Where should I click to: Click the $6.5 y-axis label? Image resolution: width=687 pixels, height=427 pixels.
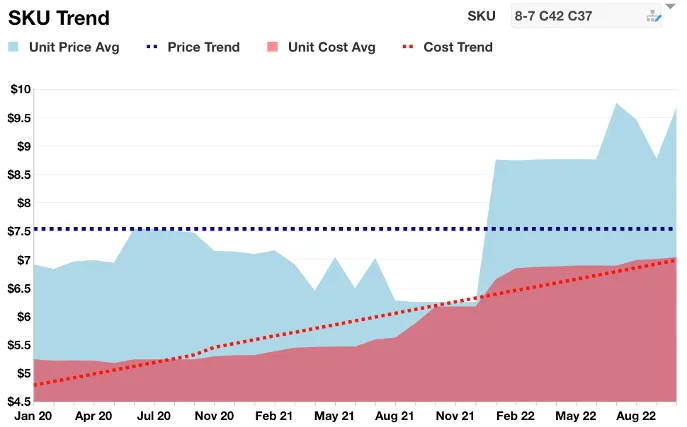point(19,288)
